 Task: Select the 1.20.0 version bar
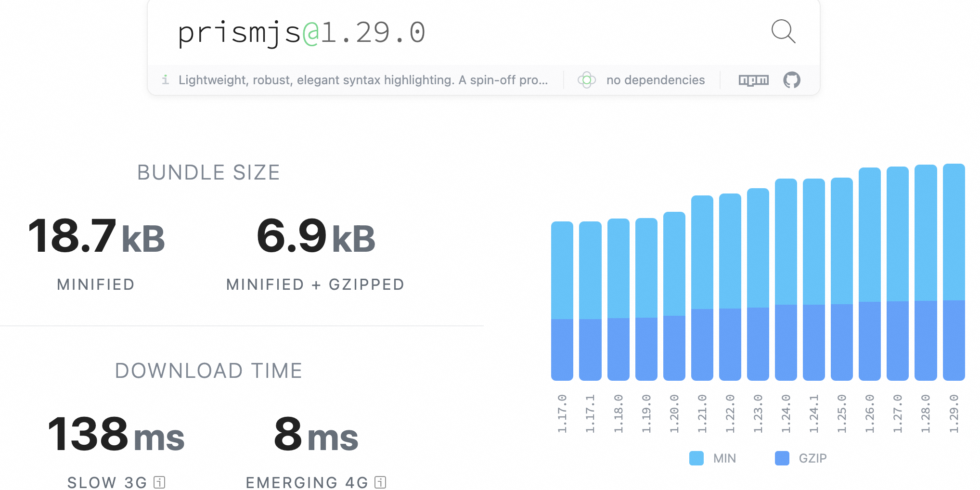[x=674, y=296]
